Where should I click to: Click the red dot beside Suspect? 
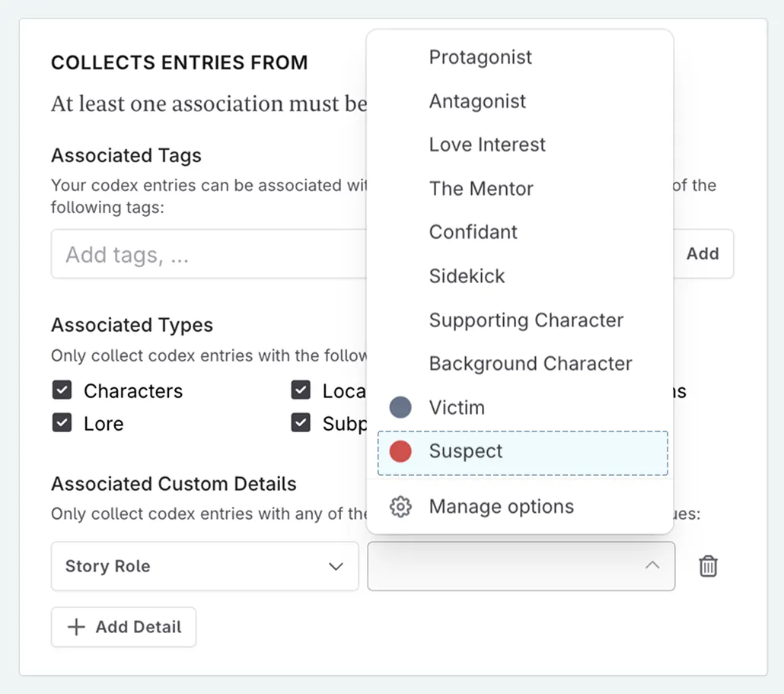(400, 450)
